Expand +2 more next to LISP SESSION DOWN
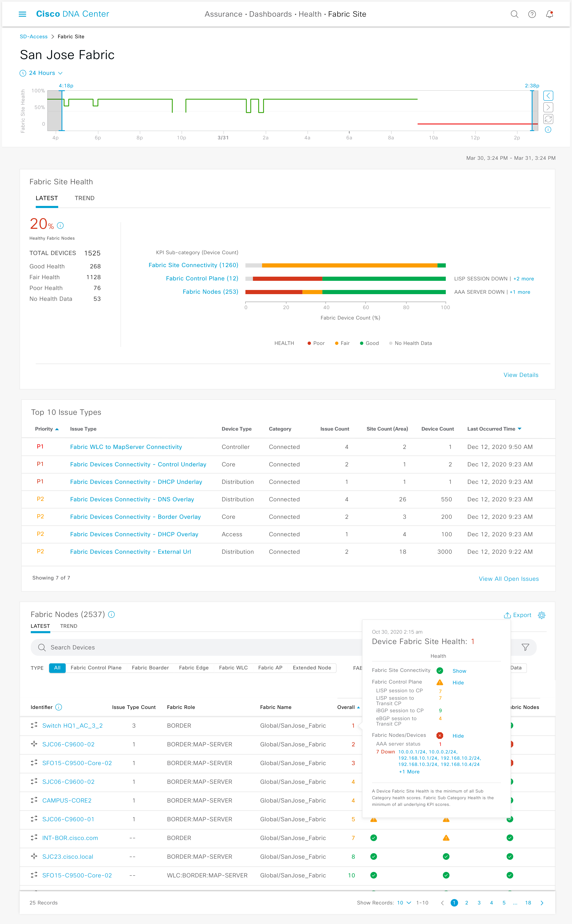This screenshot has width=572, height=924. click(524, 279)
